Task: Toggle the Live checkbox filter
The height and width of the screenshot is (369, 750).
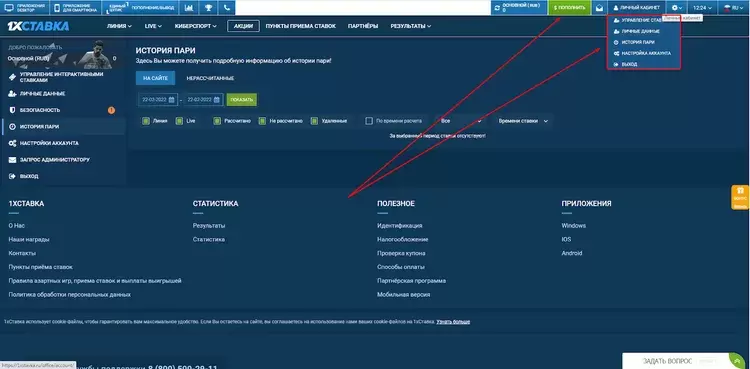Action: [179, 121]
